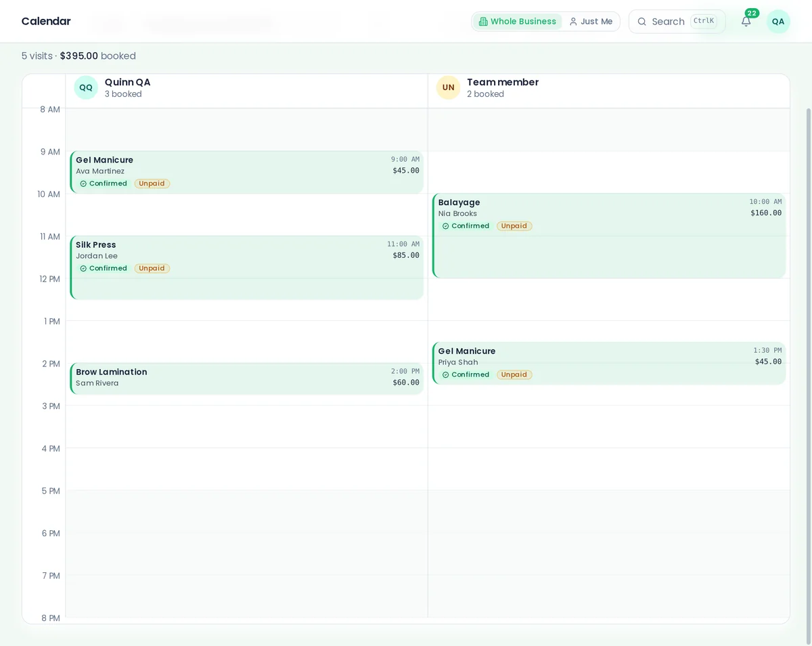Open the Balayage appointment for Nia Brooks
812x646 pixels.
[609, 236]
